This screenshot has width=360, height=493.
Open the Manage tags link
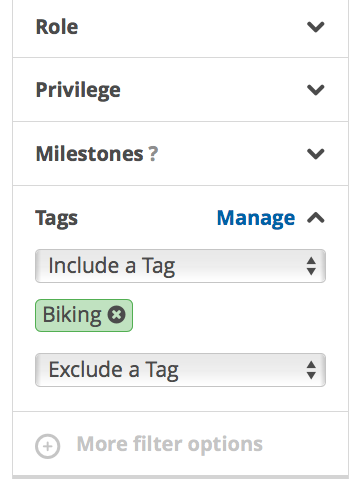point(256,218)
